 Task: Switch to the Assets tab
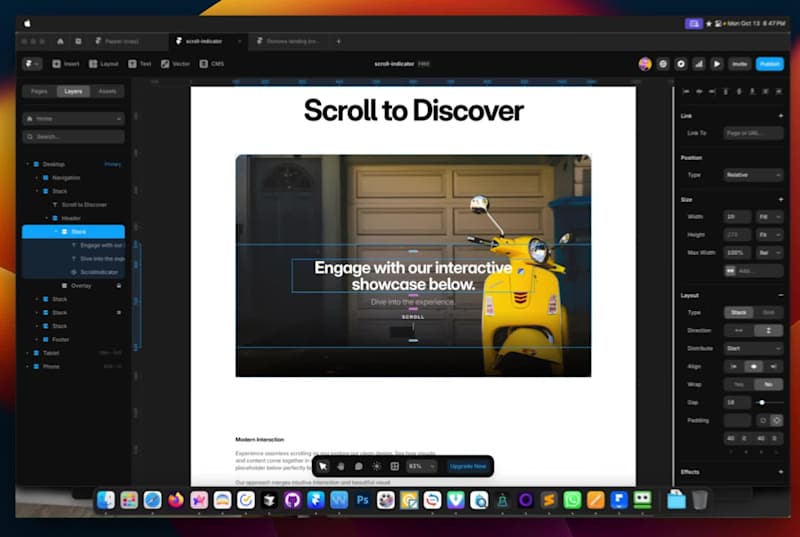click(107, 91)
